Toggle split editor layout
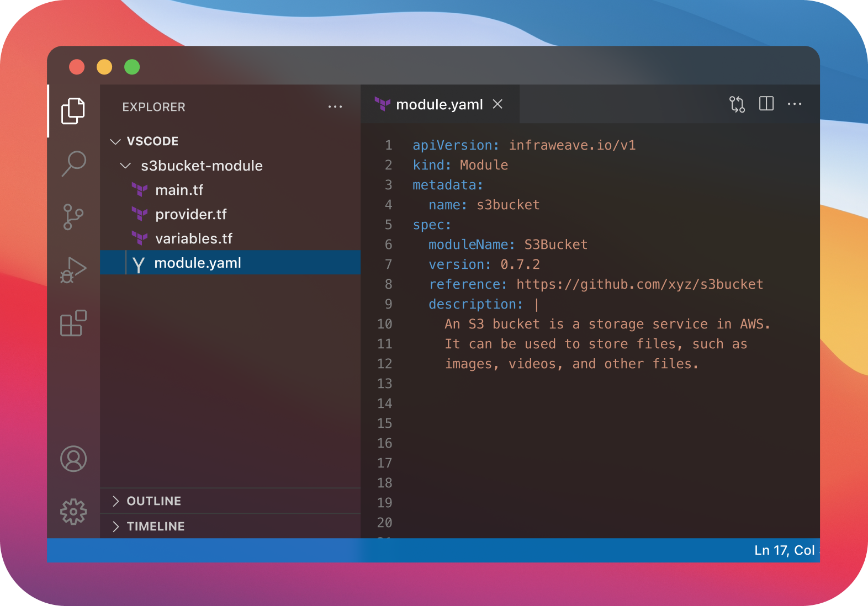Image resolution: width=868 pixels, height=606 pixels. pos(766,104)
